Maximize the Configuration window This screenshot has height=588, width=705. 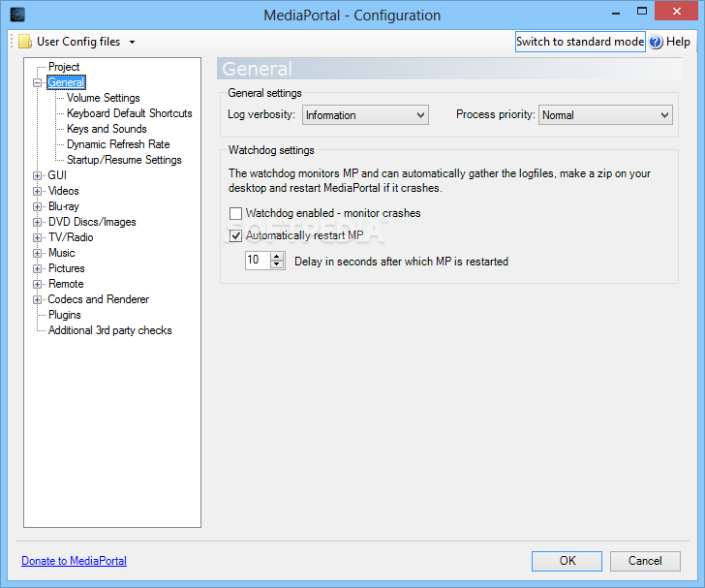(642, 12)
